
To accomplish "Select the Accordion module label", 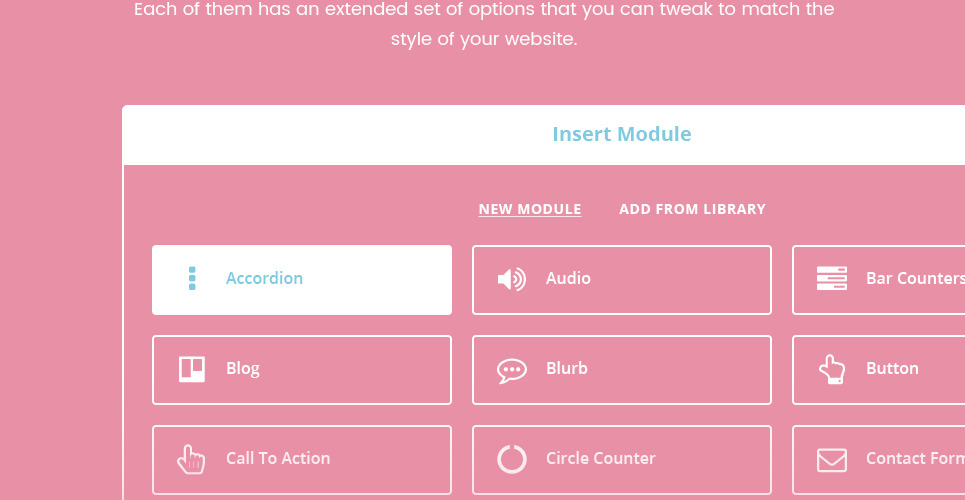I will click(x=264, y=279).
